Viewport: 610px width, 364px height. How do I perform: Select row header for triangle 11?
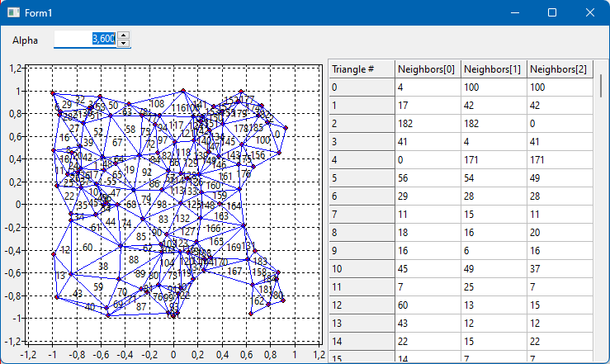tap(362, 287)
